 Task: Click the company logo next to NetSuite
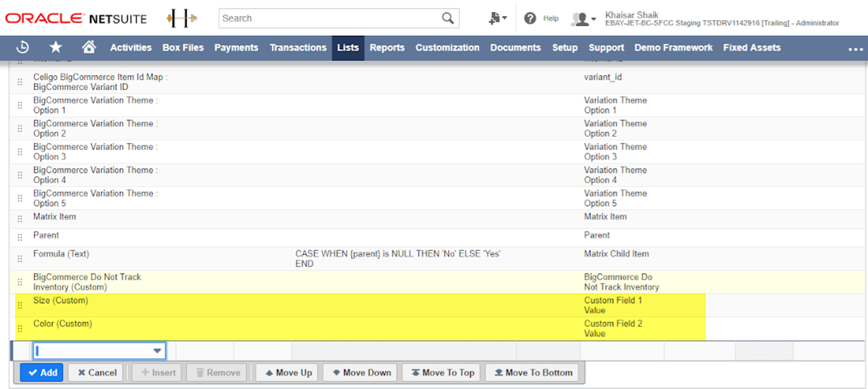click(x=181, y=18)
